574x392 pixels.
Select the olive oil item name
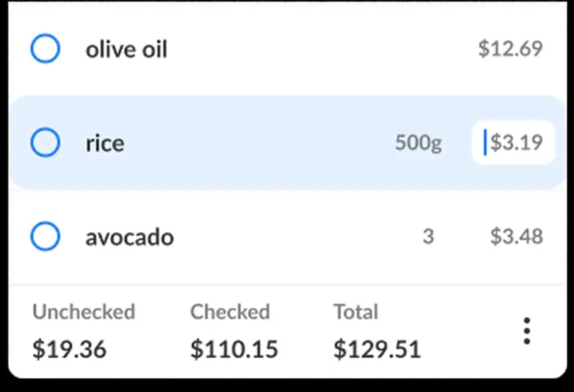(126, 48)
